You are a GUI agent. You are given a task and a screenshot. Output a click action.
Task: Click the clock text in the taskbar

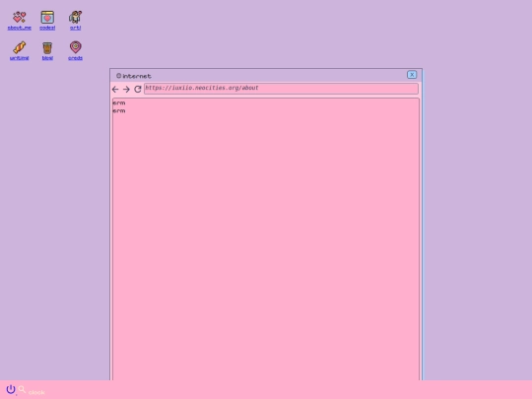pos(36,392)
